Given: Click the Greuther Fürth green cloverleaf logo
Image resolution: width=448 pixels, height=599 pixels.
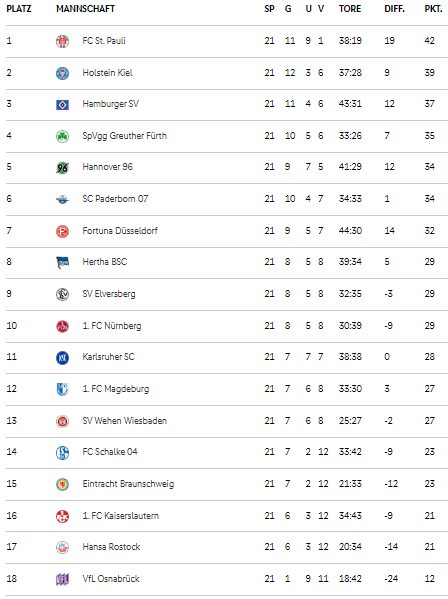Looking at the screenshot, I should [x=63, y=136].
